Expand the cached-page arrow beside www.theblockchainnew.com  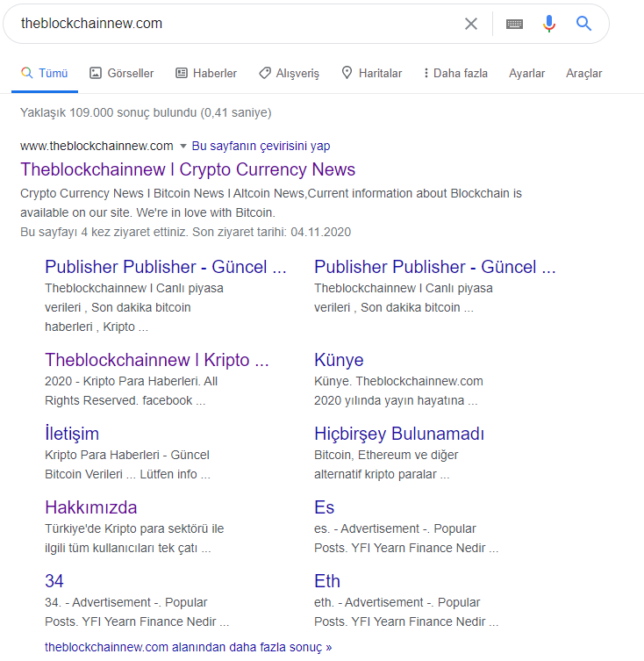click(183, 146)
